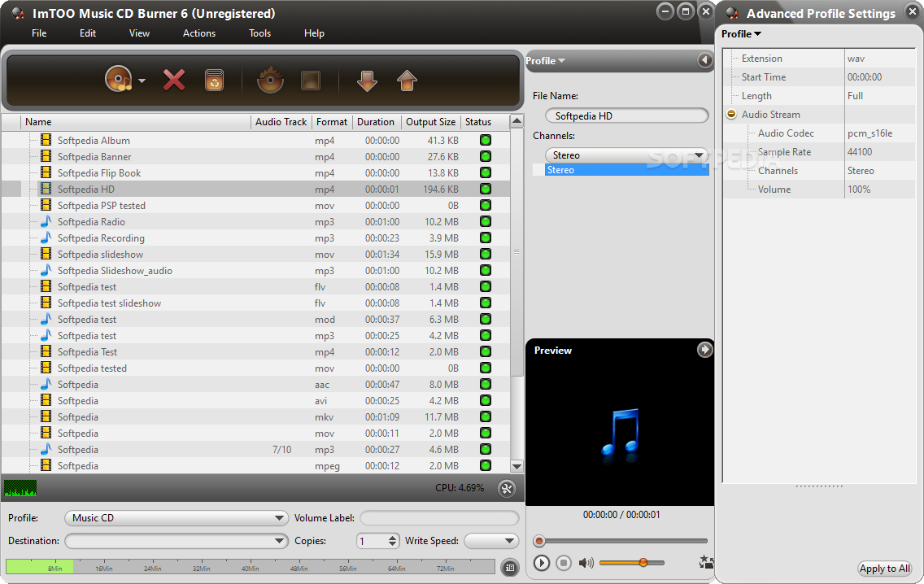Open the Channels Stereo combo box
This screenshot has width=924, height=584.
click(x=626, y=155)
